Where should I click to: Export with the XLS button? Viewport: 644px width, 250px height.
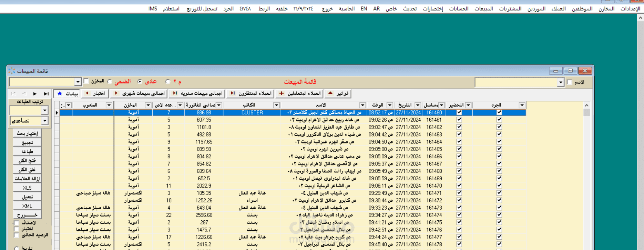point(27,188)
